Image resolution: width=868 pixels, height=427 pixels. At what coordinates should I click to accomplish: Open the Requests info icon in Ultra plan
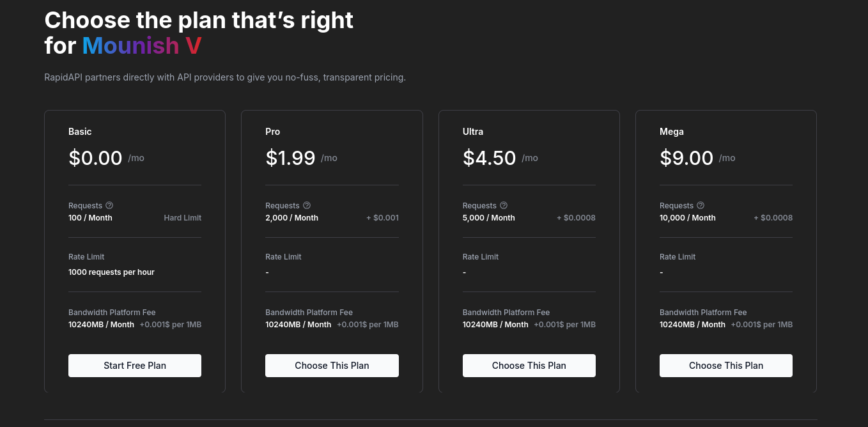[x=504, y=206]
